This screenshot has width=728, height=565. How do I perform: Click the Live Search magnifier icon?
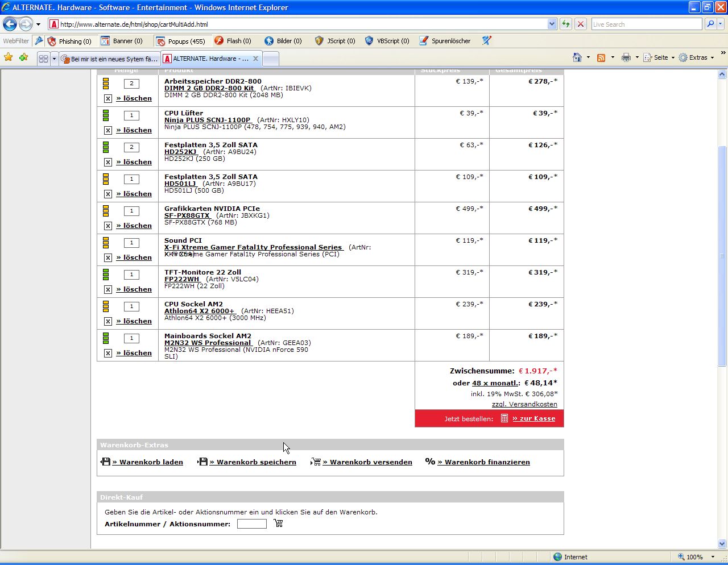point(710,24)
